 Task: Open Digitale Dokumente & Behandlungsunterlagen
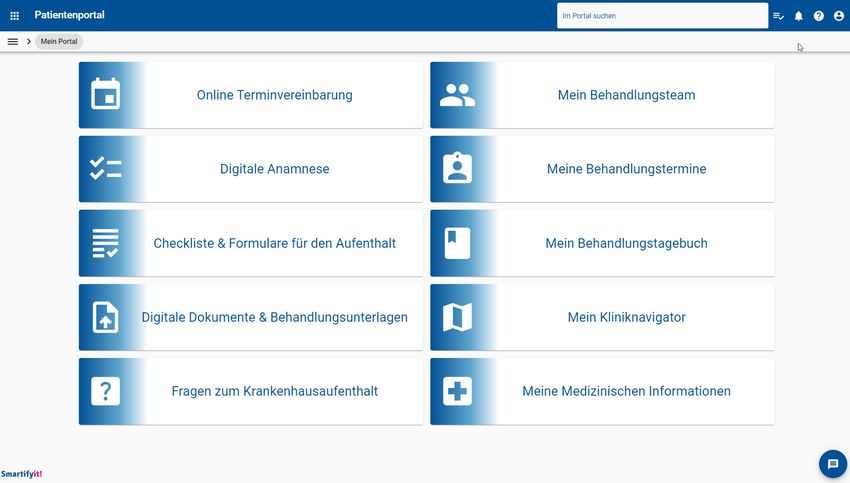[x=274, y=317]
